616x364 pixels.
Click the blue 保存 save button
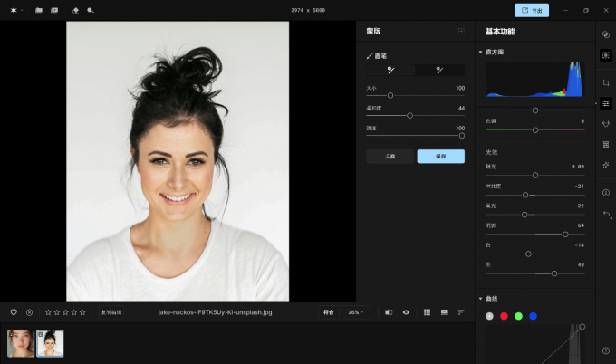pyautogui.click(x=440, y=157)
